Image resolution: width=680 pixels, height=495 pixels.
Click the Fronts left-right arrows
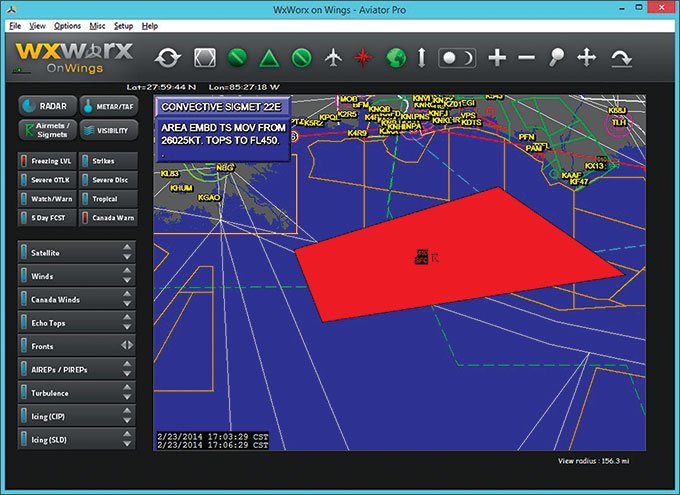pos(127,345)
